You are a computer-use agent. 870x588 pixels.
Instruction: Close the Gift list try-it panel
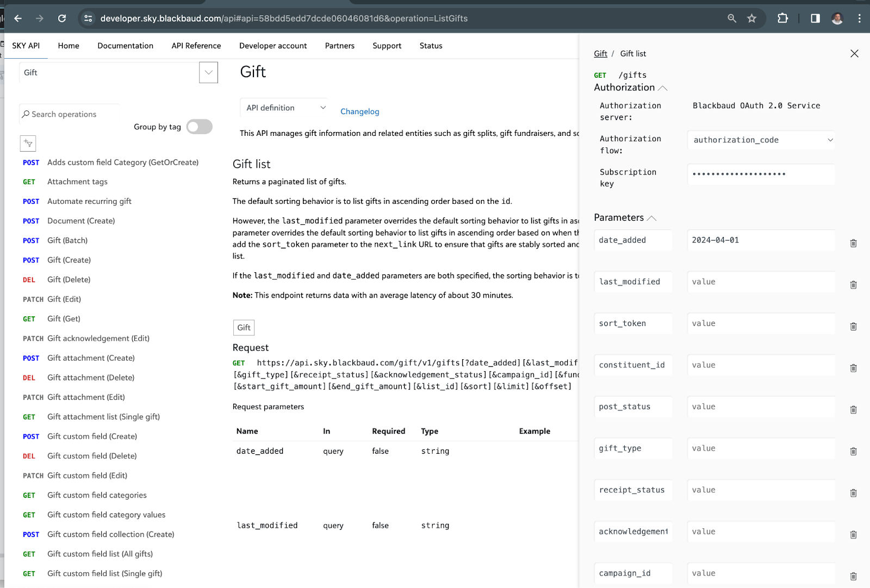(x=854, y=53)
